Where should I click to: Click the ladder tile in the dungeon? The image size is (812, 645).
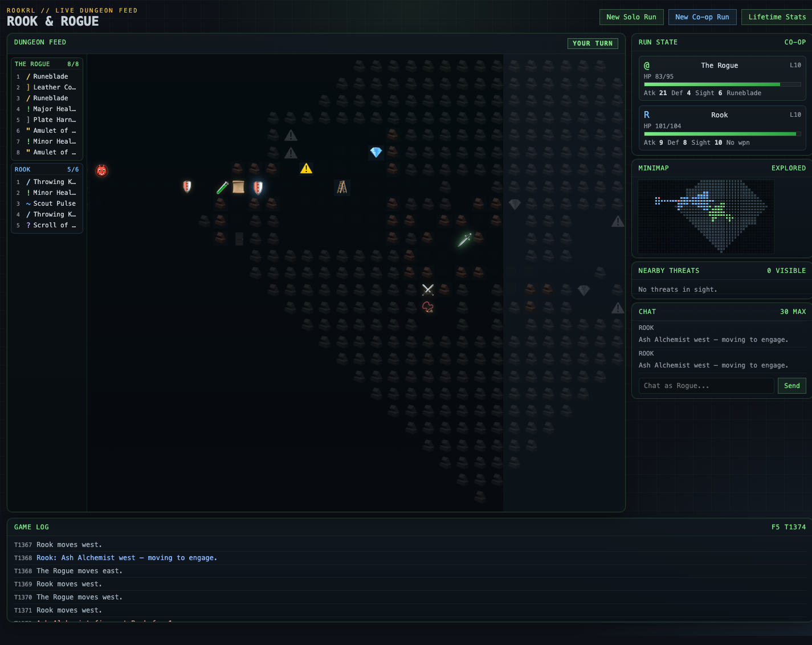pyautogui.click(x=342, y=187)
